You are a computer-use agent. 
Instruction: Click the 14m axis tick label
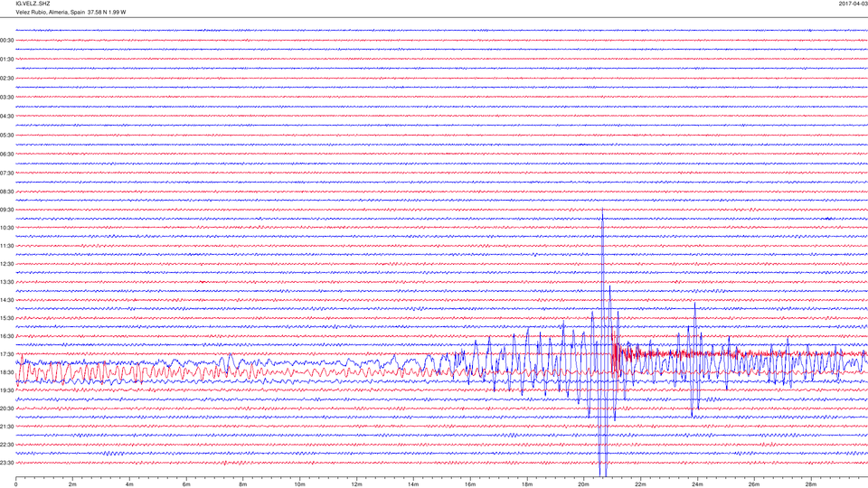click(x=413, y=484)
